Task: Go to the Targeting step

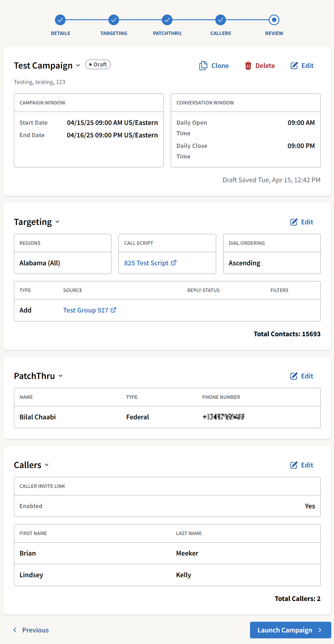Action: pyautogui.click(x=114, y=20)
